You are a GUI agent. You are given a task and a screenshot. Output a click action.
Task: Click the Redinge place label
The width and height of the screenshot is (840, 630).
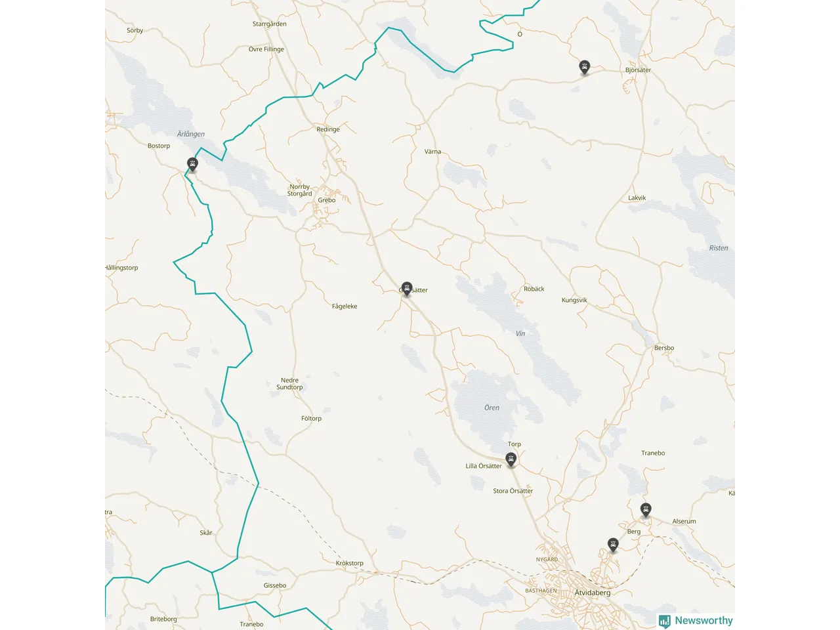328,129
